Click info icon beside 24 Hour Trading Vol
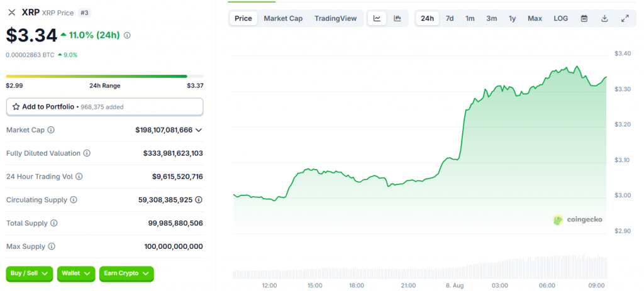Viewport: 644px width, 291px height. tap(79, 177)
